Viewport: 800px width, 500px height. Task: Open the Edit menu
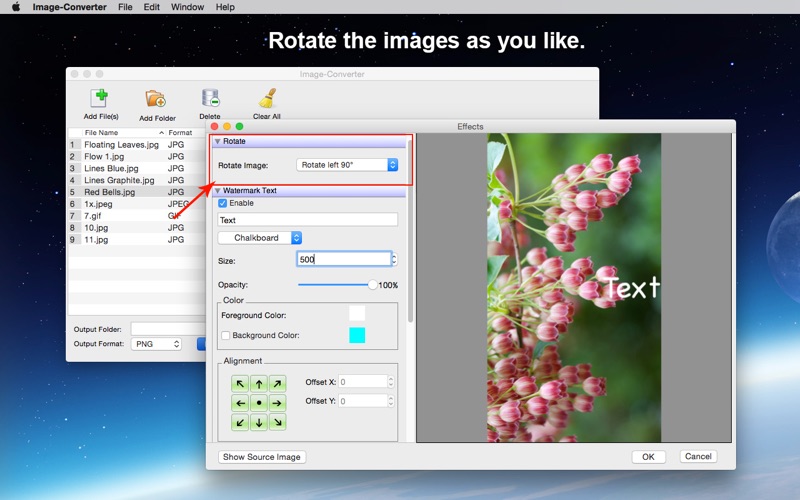[x=152, y=7]
